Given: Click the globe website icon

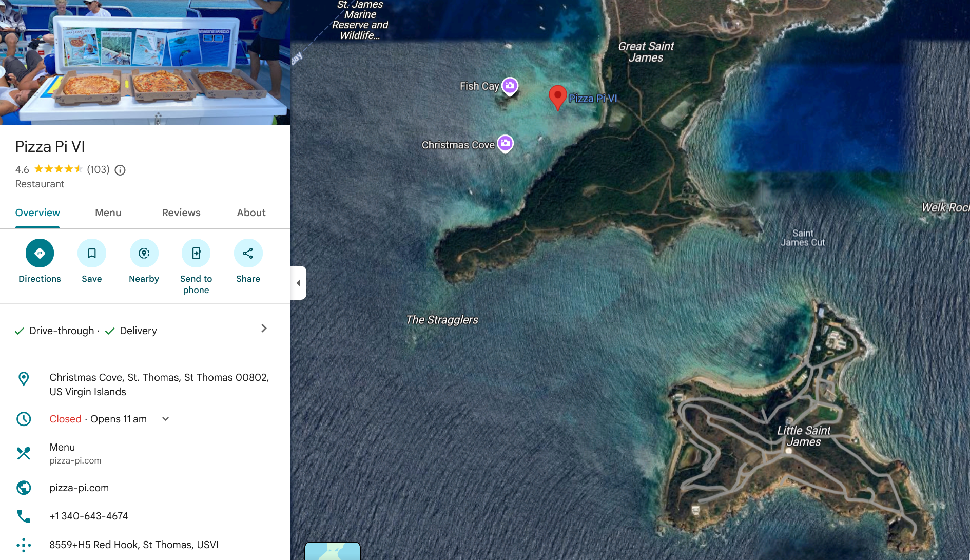Looking at the screenshot, I should (x=24, y=488).
